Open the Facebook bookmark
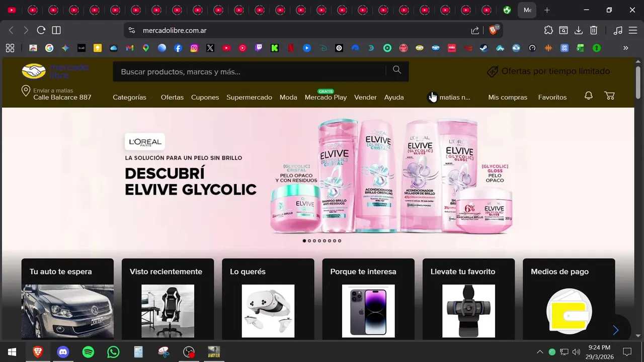The width and height of the screenshot is (644, 362). [178, 48]
